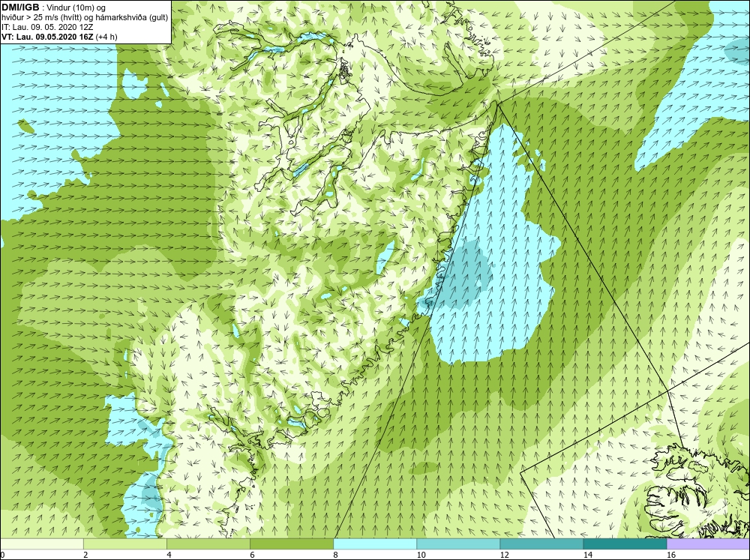Click the legend value '6'

coord(252,555)
